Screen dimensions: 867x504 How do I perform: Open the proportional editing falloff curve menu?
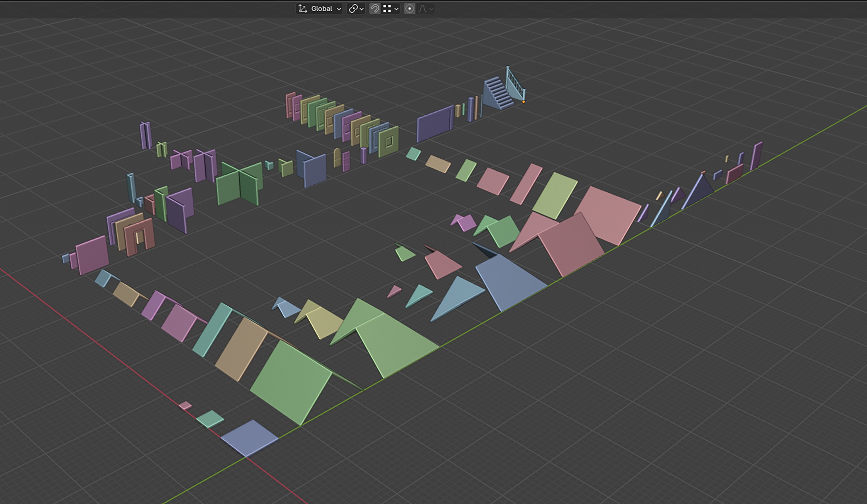(x=425, y=8)
